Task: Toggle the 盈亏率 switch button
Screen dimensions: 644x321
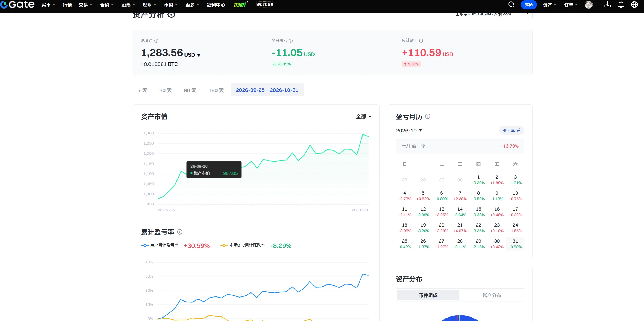Action: pos(512,130)
